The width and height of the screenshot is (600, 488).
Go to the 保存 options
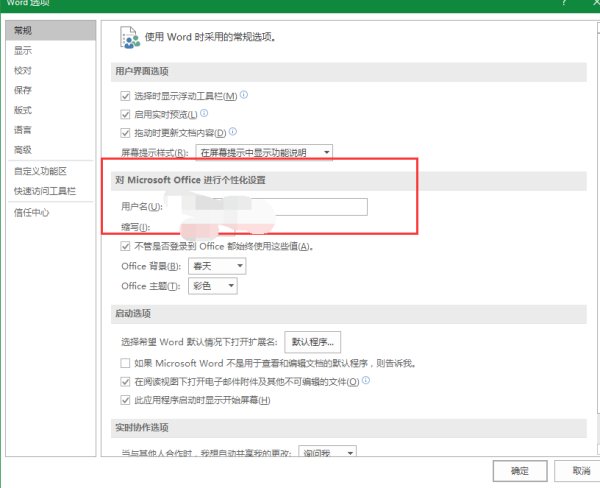click(x=51, y=90)
